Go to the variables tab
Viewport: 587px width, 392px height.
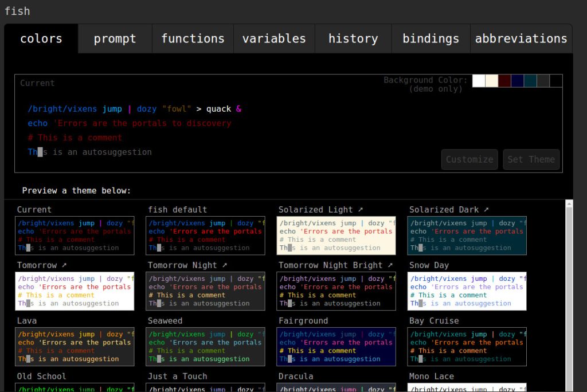coord(274,39)
